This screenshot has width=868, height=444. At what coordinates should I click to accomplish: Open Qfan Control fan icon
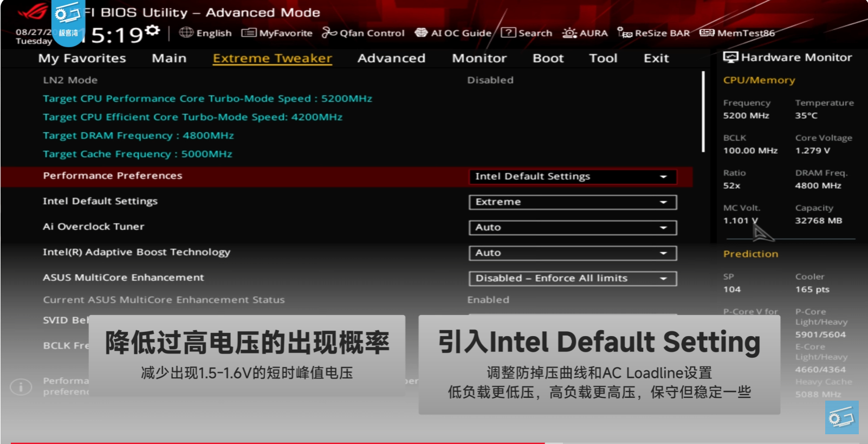(x=329, y=33)
